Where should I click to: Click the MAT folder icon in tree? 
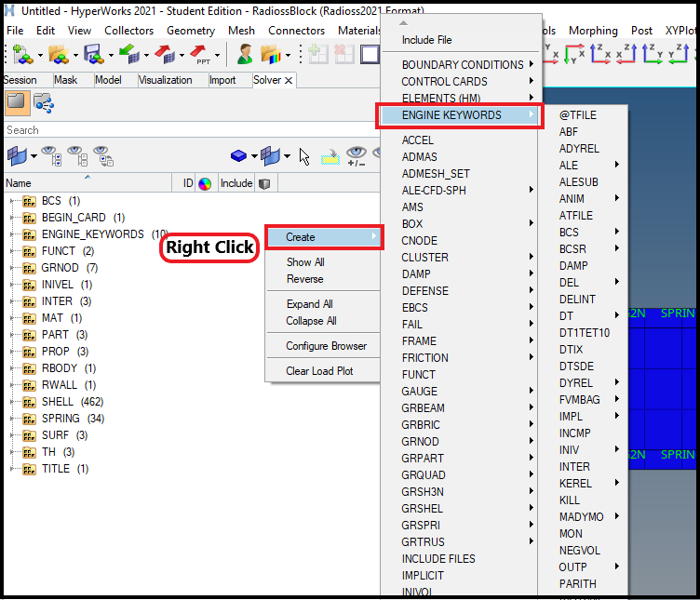30,318
